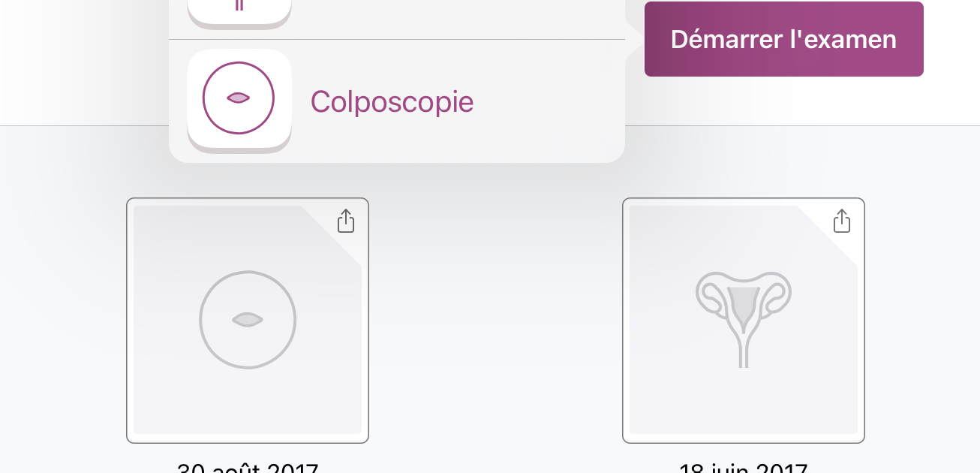Image resolution: width=980 pixels, height=473 pixels.
Task: Click lower border of 18 juin card
Action: (744, 442)
